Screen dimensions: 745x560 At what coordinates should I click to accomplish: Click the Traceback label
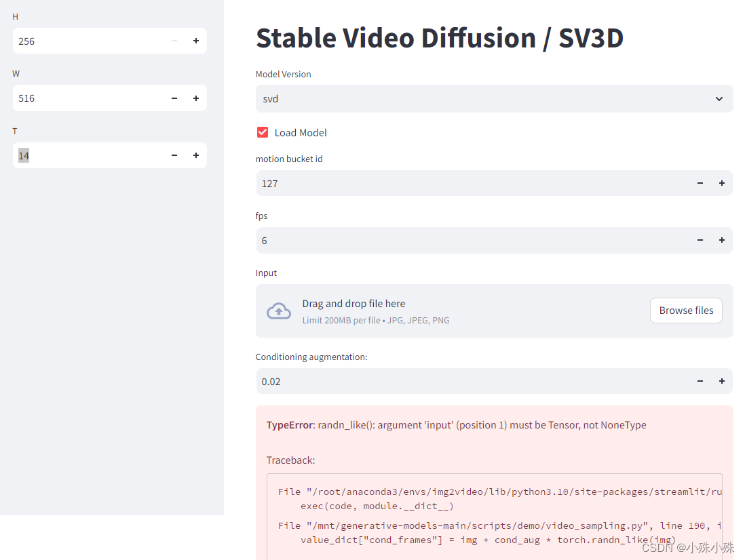pos(290,460)
